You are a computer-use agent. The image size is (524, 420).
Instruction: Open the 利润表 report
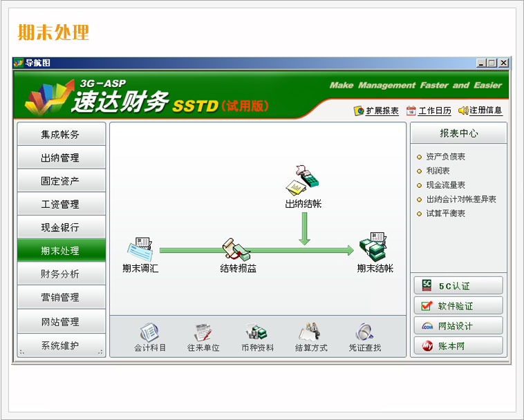438,171
